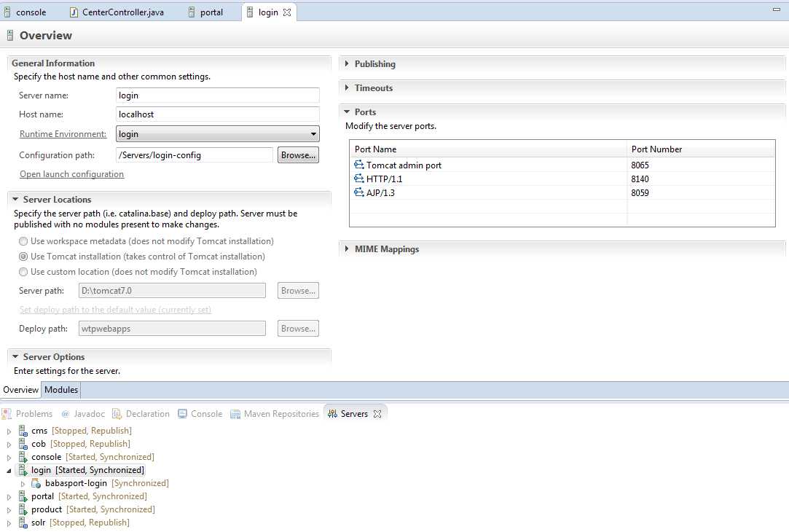Click the Host name field
This screenshot has height=532, width=789.
click(217, 114)
